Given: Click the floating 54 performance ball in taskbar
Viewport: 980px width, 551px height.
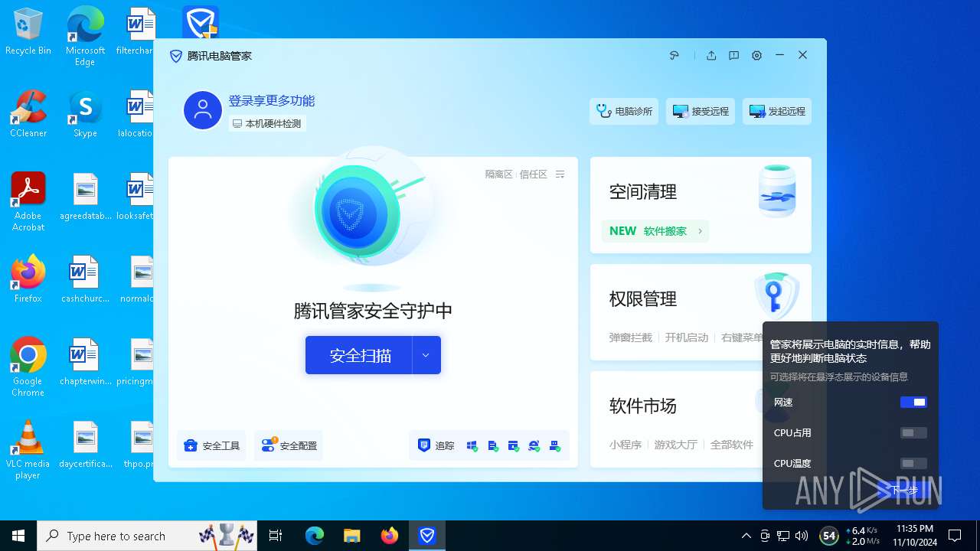Looking at the screenshot, I should (x=828, y=536).
